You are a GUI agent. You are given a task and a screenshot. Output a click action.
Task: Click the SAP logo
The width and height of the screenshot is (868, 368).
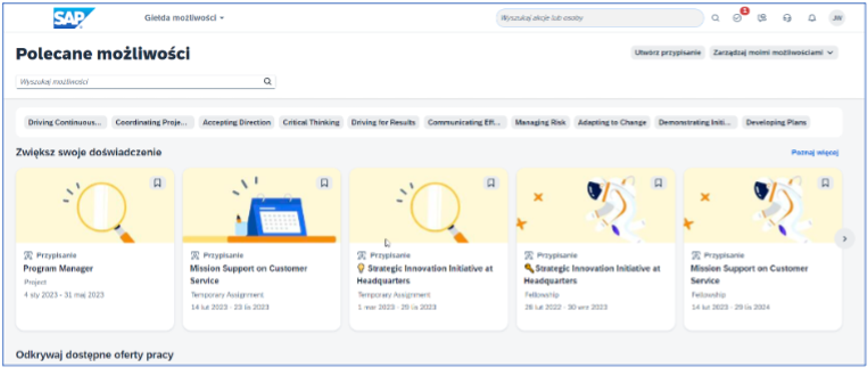(x=74, y=18)
